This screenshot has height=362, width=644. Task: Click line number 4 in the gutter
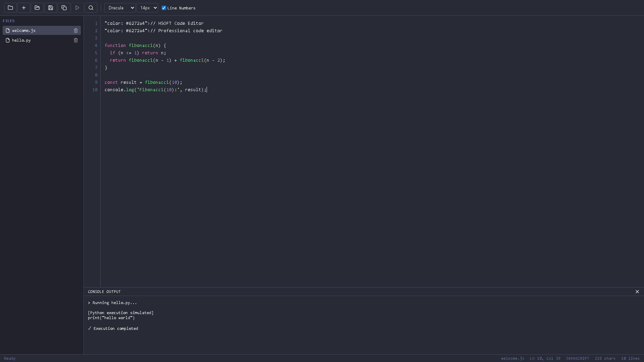pos(96,46)
